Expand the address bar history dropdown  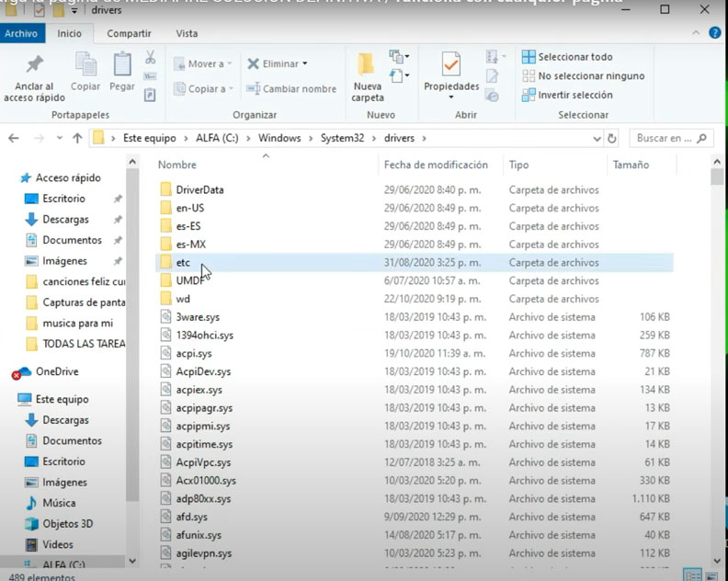pos(597,139)
